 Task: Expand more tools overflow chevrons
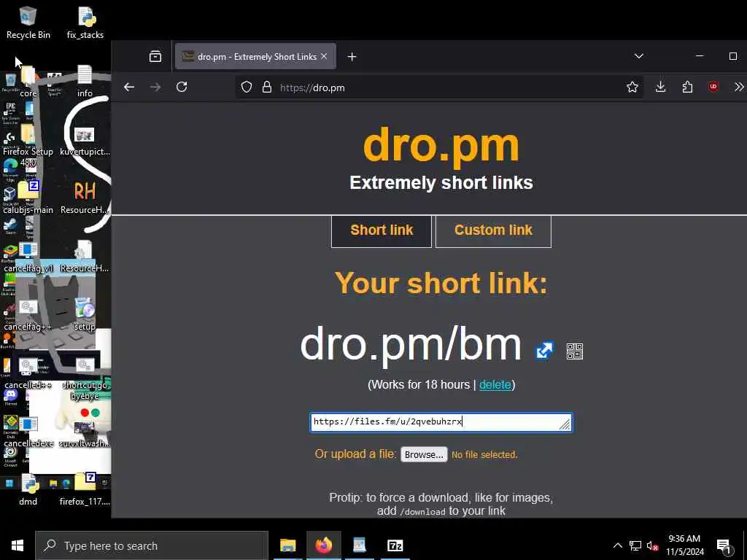[x=739, y=87]
